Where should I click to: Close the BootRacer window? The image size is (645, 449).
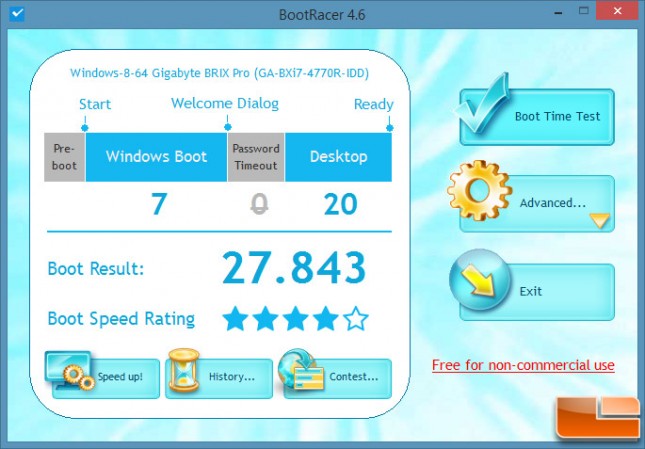tap(617, 11)
